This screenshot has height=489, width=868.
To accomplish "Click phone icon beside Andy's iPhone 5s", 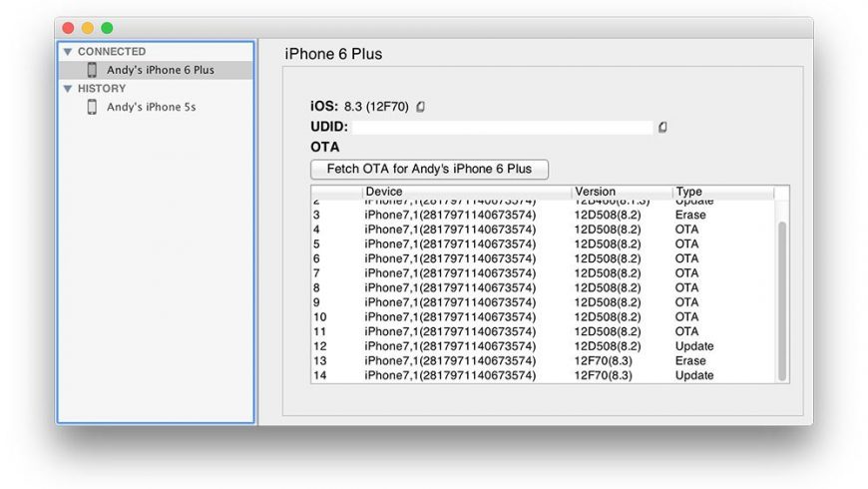I will click(x=92, y=107).
